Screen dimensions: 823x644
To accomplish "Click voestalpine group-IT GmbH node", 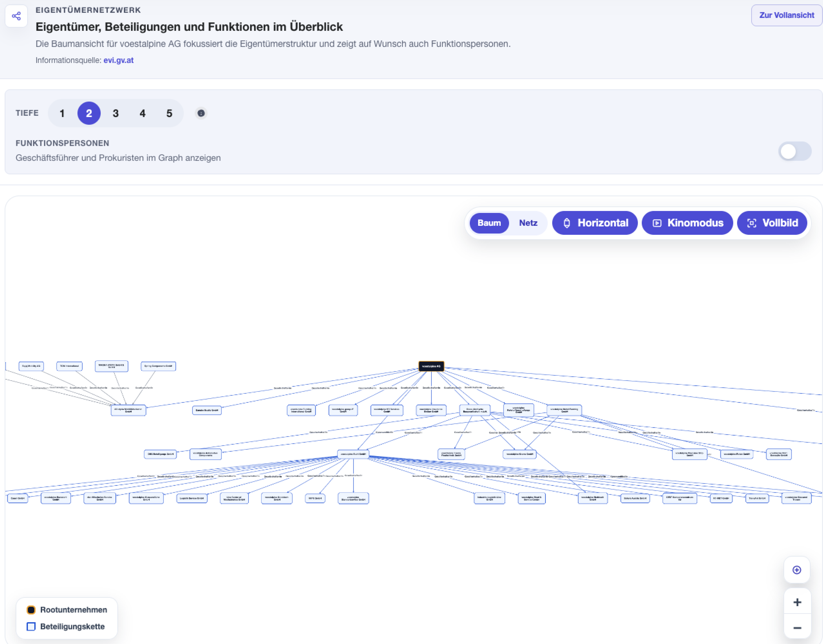I will point(342,410).
